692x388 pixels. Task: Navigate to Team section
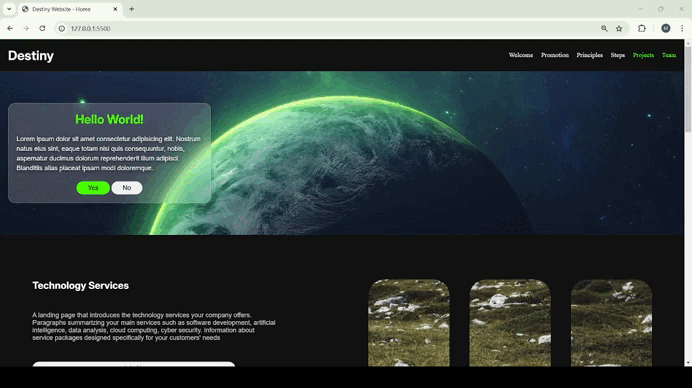669,55
